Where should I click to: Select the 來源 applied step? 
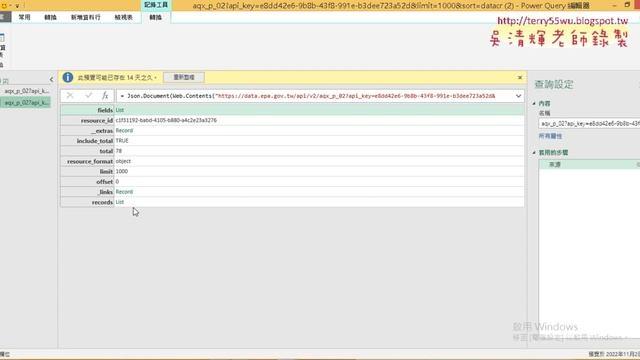click(589, 164)
